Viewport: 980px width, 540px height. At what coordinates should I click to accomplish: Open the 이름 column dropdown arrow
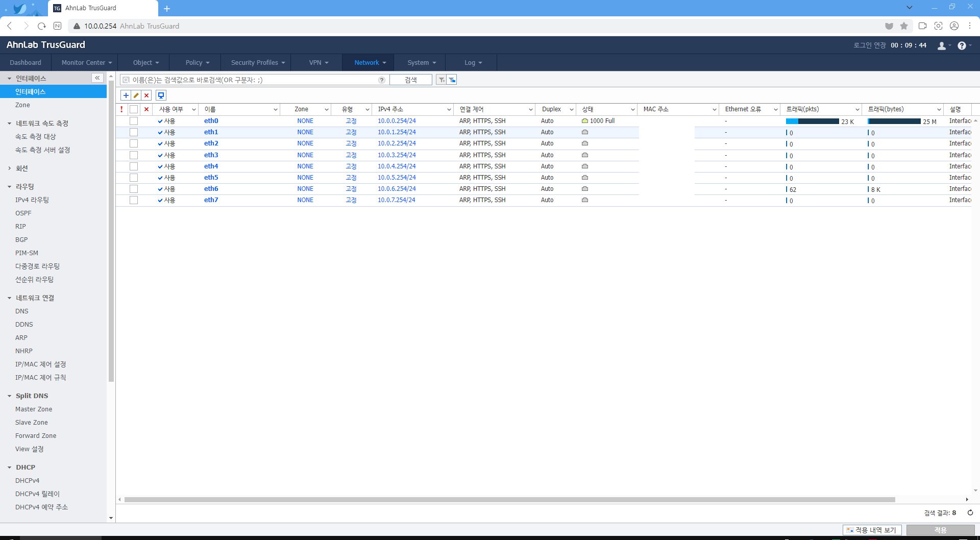pyautogui.click(x=276, y=110)
